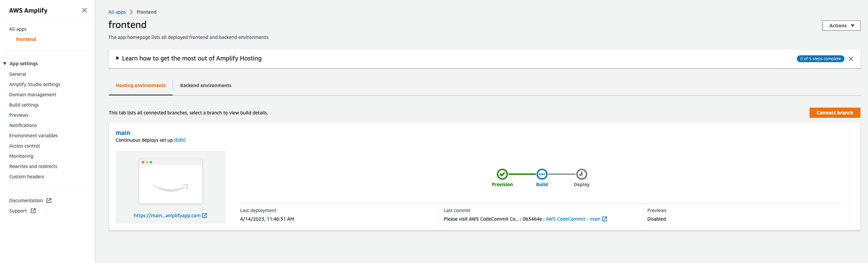Open Access control settings
This screenshot has width=868, height=263.
[25, 146]
